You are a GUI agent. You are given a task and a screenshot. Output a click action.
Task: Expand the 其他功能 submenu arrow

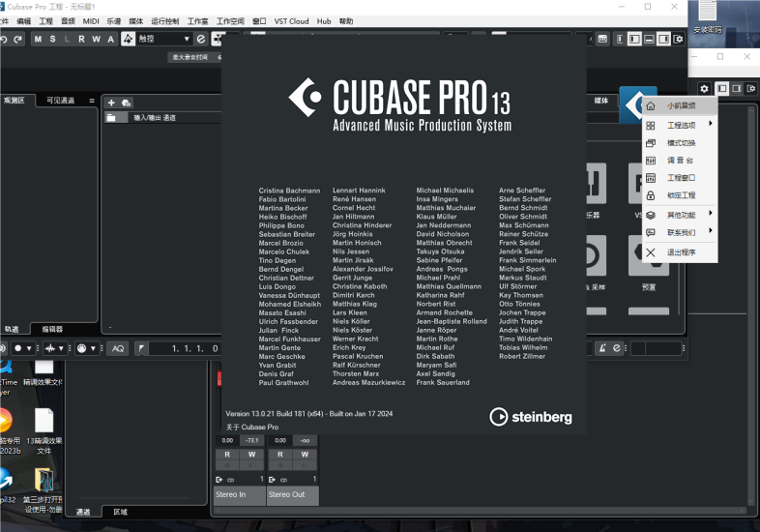(710, 213)
